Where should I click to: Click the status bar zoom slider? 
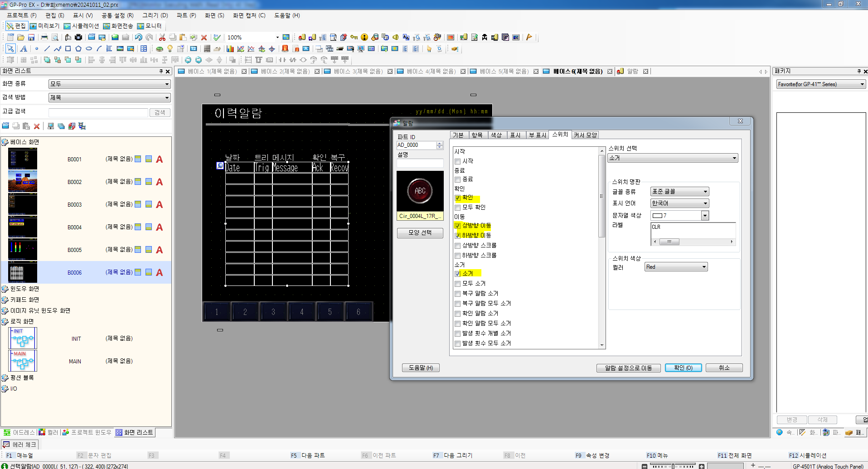pyautogui.click(x=673, y=466)
